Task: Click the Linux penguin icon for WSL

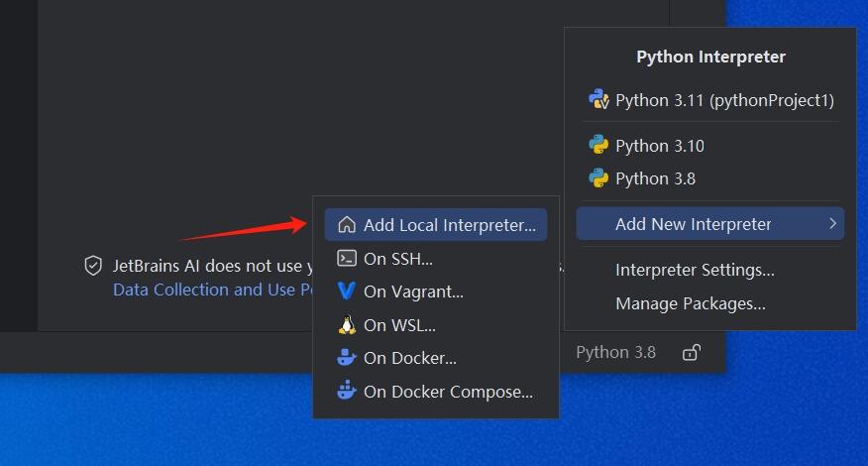Action: tap(347, 324)
